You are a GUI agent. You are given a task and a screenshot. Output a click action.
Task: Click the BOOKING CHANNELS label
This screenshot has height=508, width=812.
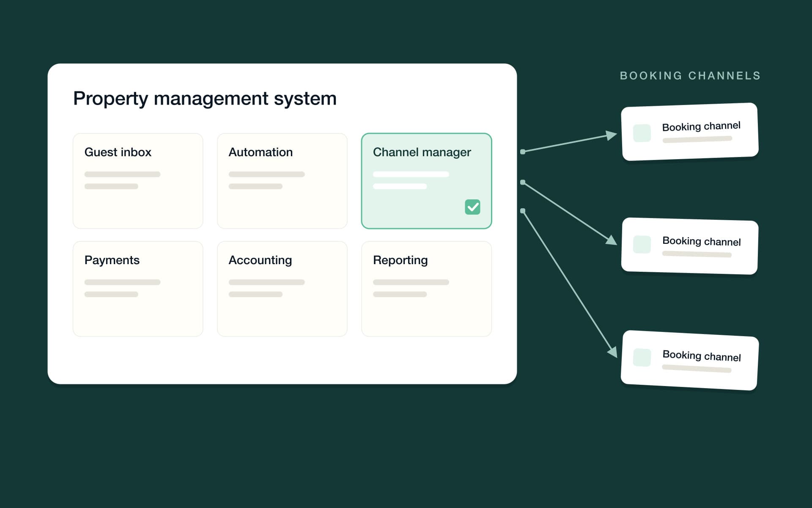690,76
